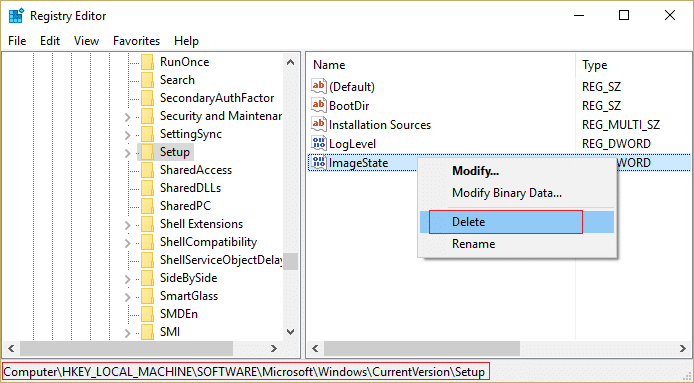Click the tree pane horizontal scrollbar thumb
This screenshot has height=383, width=694.
pyautogui.click(x=127, y=348)
